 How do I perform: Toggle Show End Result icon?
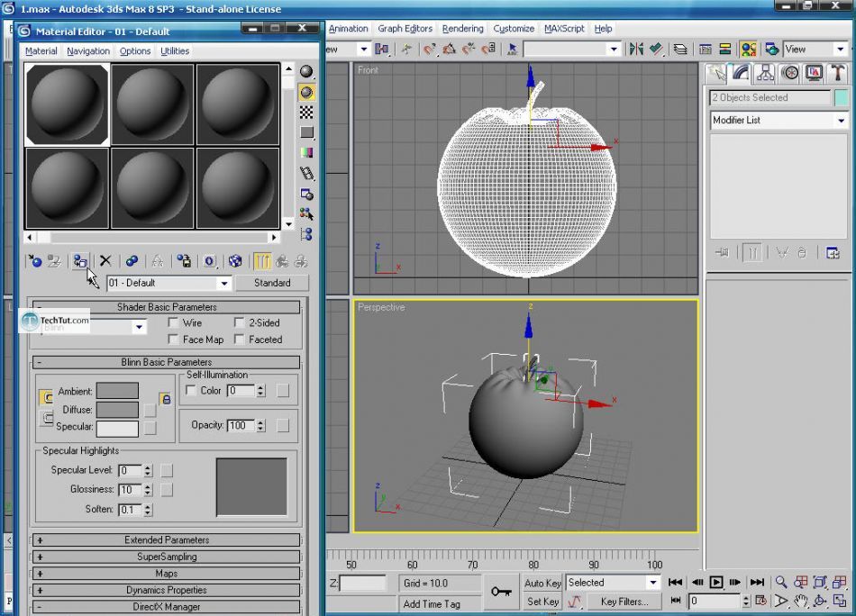(x=262, y=261)
